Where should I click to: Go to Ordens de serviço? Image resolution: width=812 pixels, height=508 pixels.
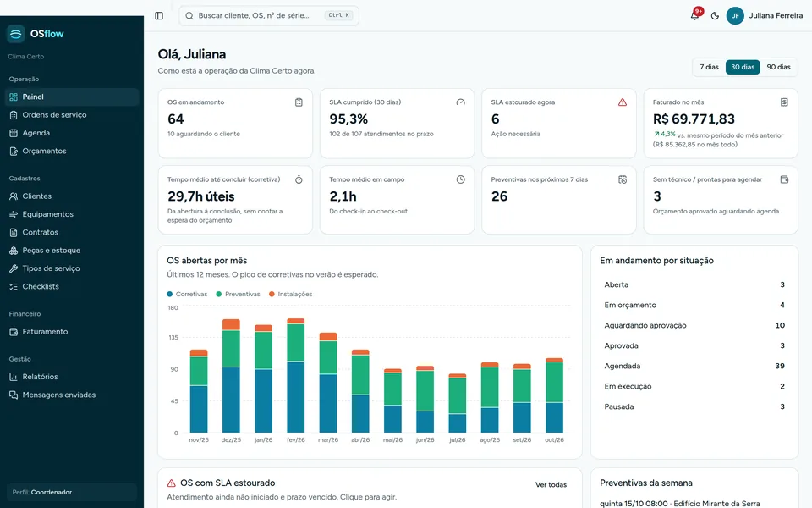72,115
